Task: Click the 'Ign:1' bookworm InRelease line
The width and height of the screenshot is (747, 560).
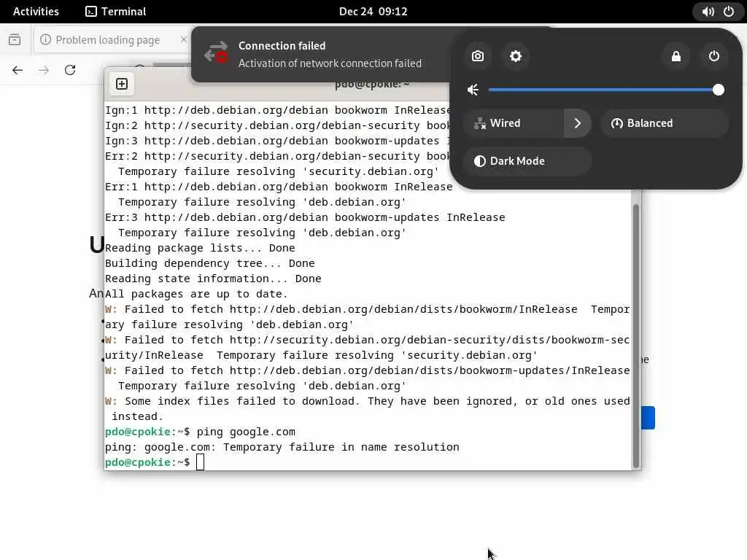Action: 277,110
